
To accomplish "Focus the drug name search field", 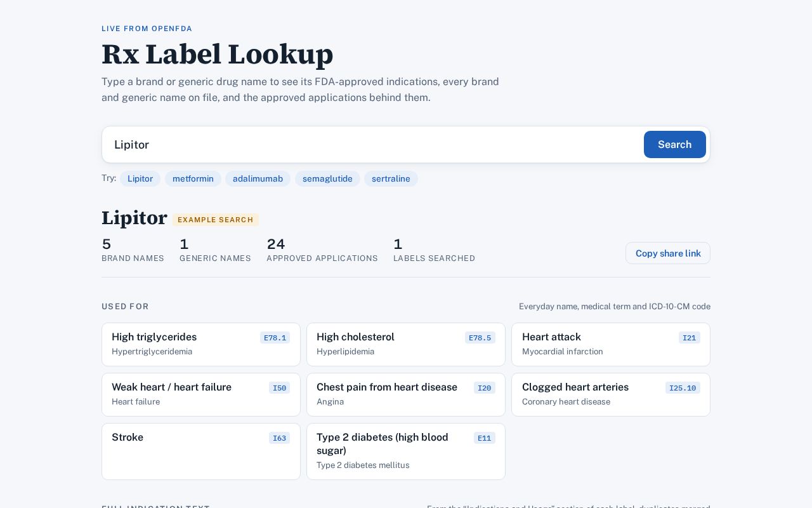I will click(x=374, y=144).
